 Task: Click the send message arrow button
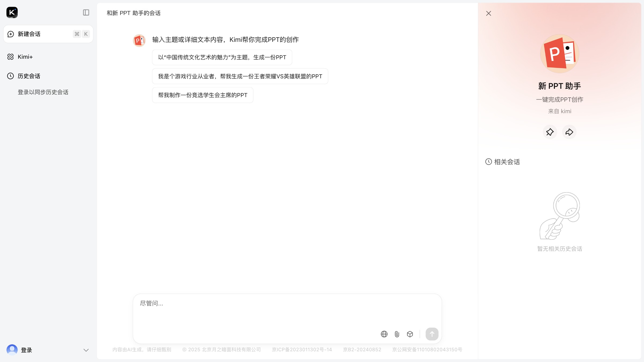pyautogui.click(x=431, y=334)
